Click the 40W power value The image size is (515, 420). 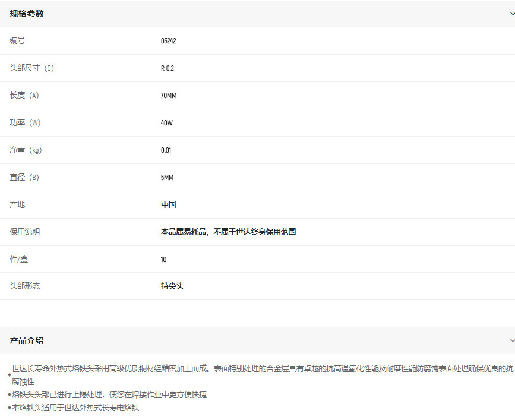click(x=166, y=123)
